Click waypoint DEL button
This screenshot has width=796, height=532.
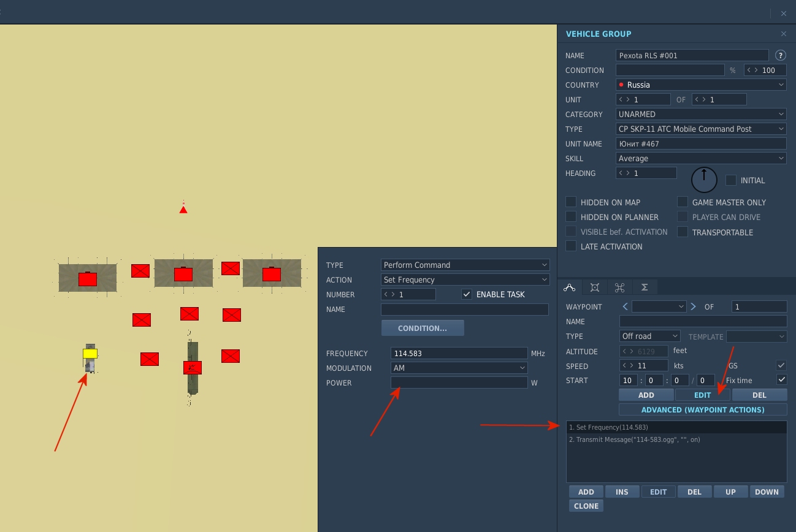click(759, 395)
